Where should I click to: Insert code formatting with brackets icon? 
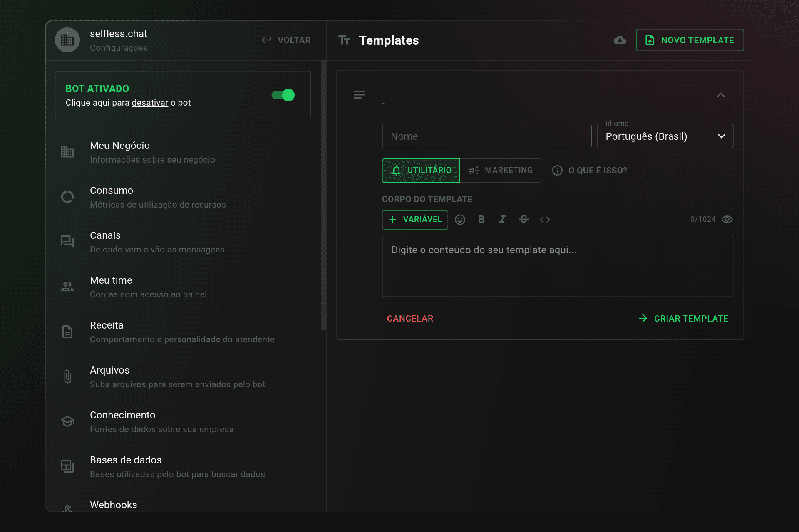545,220
